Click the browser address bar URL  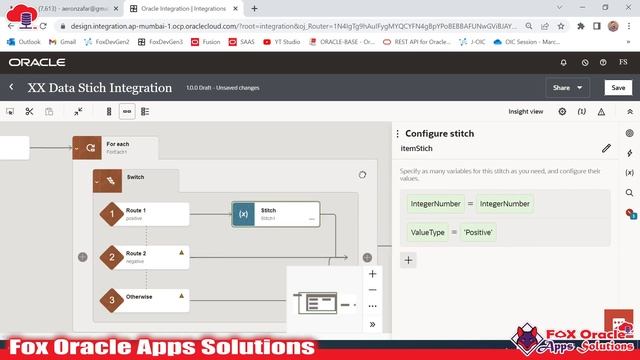(293, 26)
